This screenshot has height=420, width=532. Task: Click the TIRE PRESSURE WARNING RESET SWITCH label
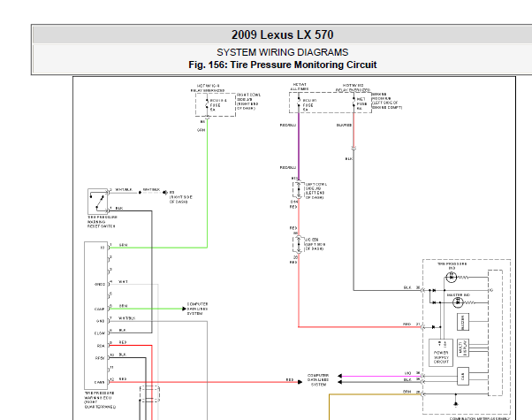pos(103,222)
